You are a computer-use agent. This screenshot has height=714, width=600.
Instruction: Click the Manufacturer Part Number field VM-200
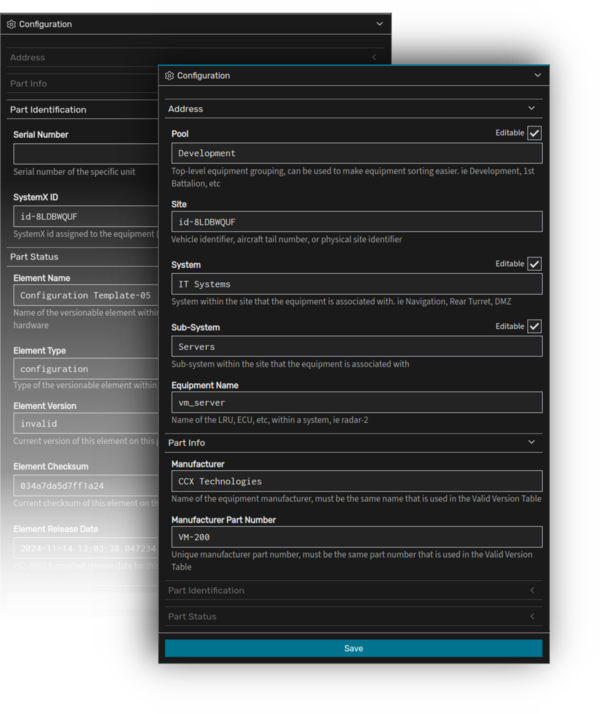357,537
